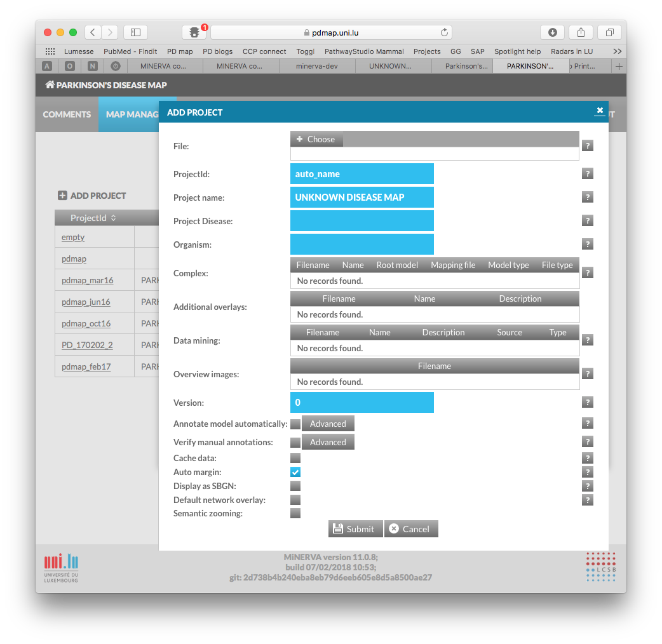The image size is (662, 644).
Task: Click the Safari share button
Action: [x=581, y=32]
